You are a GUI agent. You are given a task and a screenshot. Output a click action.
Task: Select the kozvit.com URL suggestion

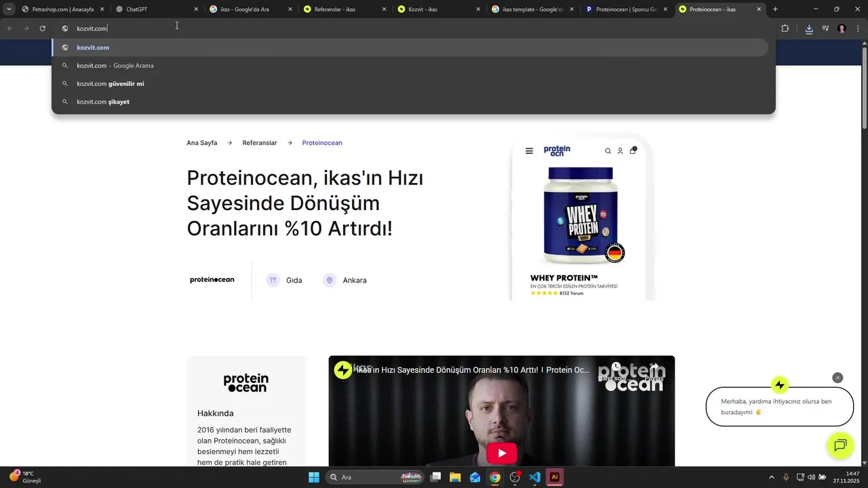(x=410, y=47)
